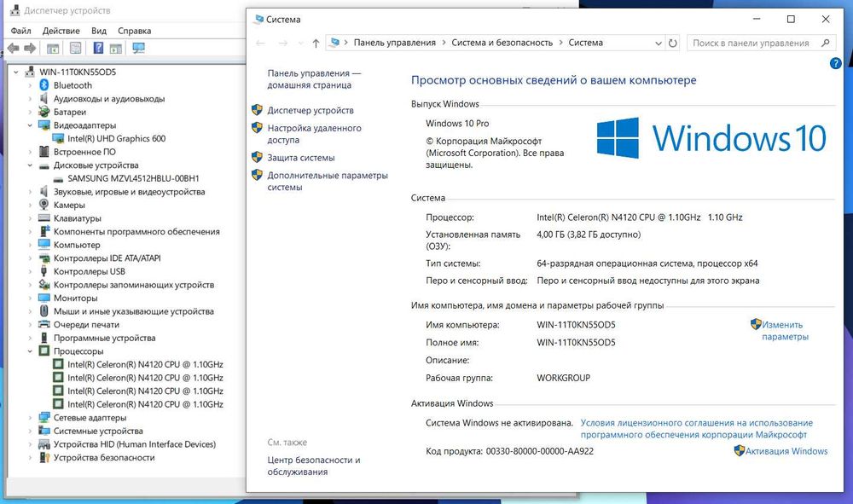This screenshot has height=504, width=853.
Task: Open the Файл menu
Action: 20,31
